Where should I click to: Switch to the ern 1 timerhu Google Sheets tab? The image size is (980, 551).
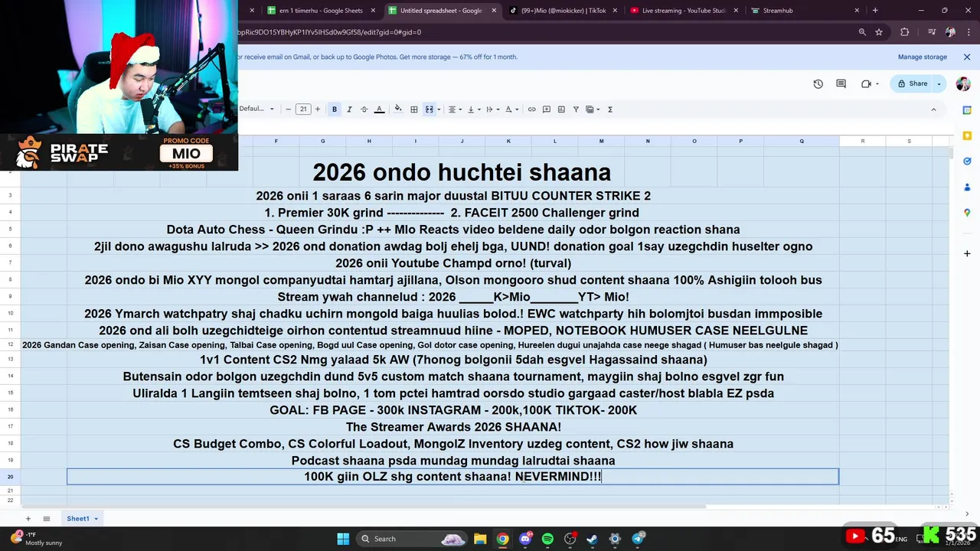(322, 11)
